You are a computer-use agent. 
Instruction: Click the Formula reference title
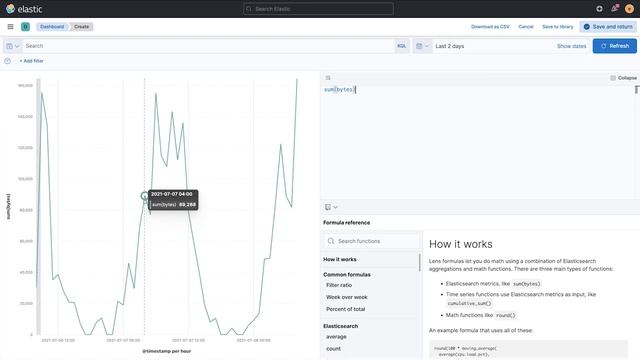tap(347, 222)
